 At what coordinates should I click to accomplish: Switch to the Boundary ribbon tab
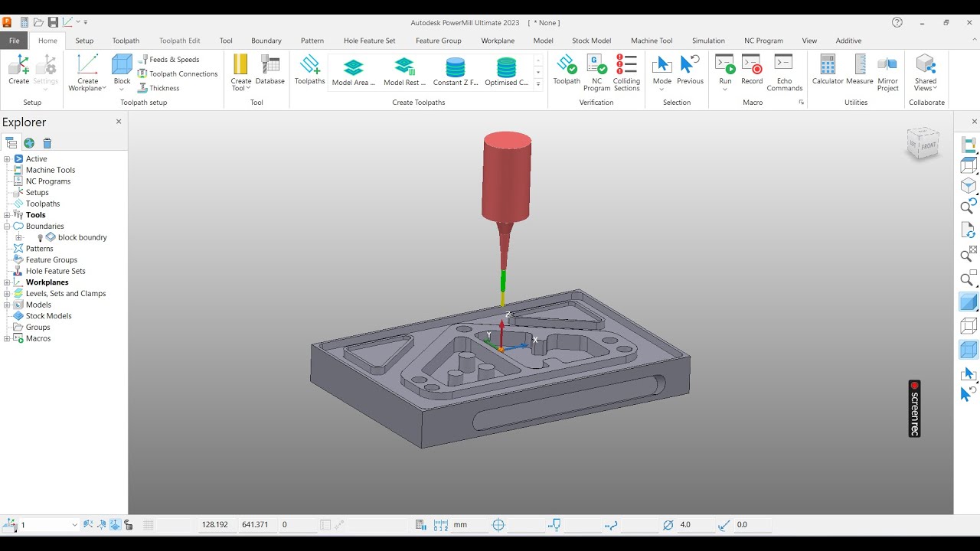click(x=266, y=41)
